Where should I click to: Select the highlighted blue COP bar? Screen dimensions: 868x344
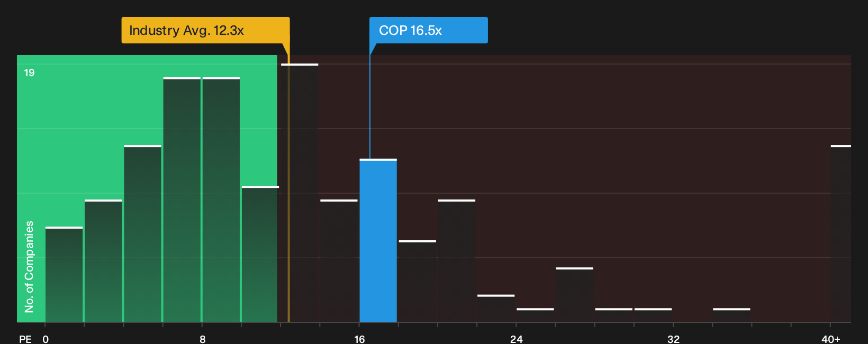click(x=378, y=241)
